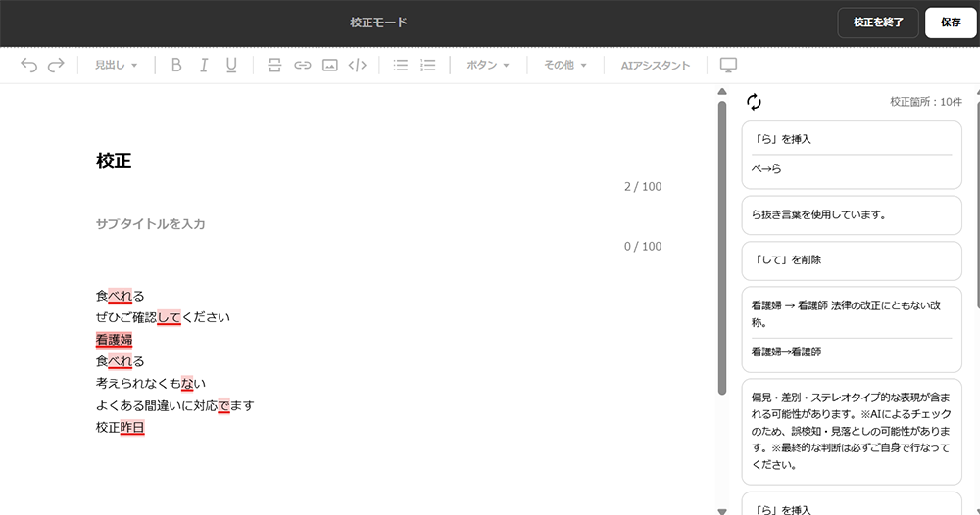Toggle italic formatting
Image resolution: width=980 pixels, height=515 pixels.
(204, 65)
